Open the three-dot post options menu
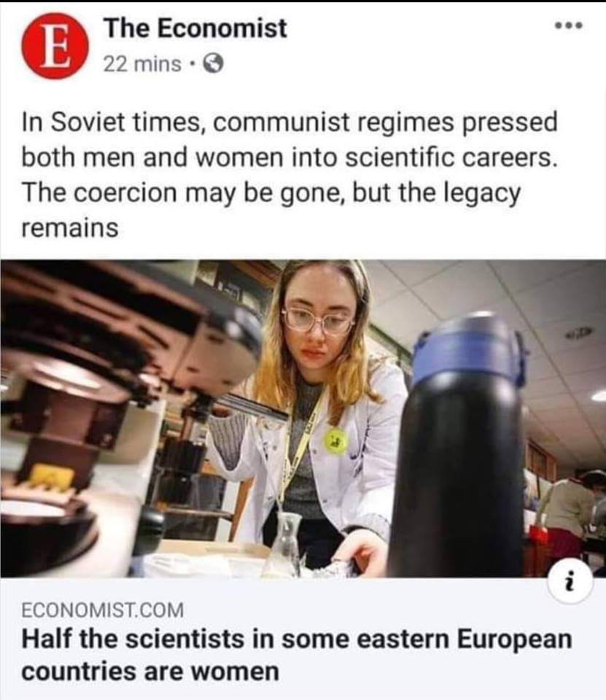This screenshot has height=700, width=606. click(x=569, y=26)
